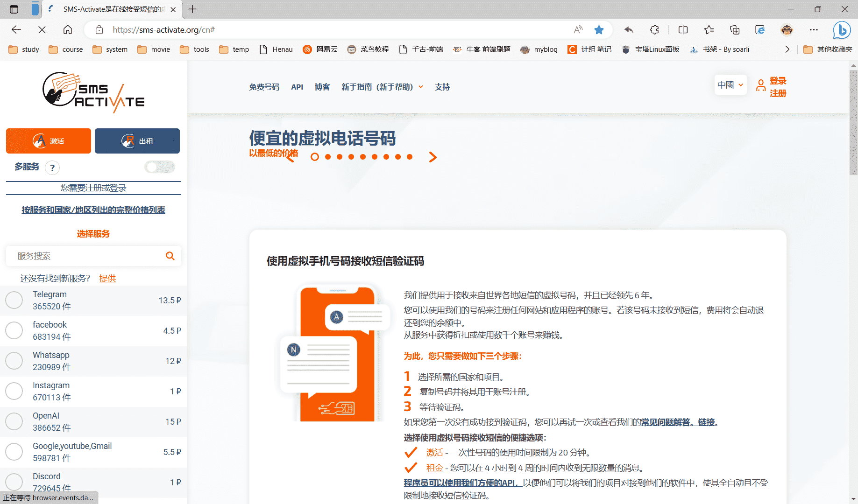
Task: Click the 提供 suggest service link
Action: coord(107,279)
